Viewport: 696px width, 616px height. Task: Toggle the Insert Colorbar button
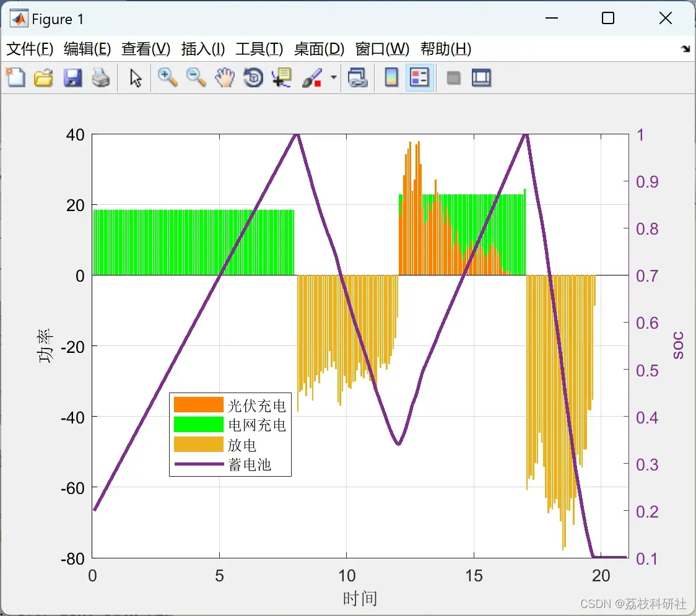click(391, 77)
